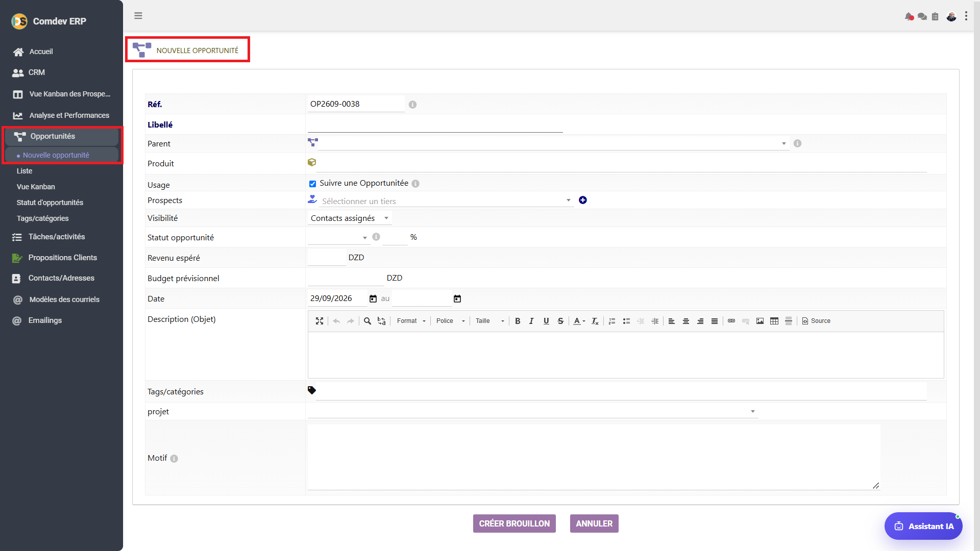Open the Police font dropdown

(451, 321)
